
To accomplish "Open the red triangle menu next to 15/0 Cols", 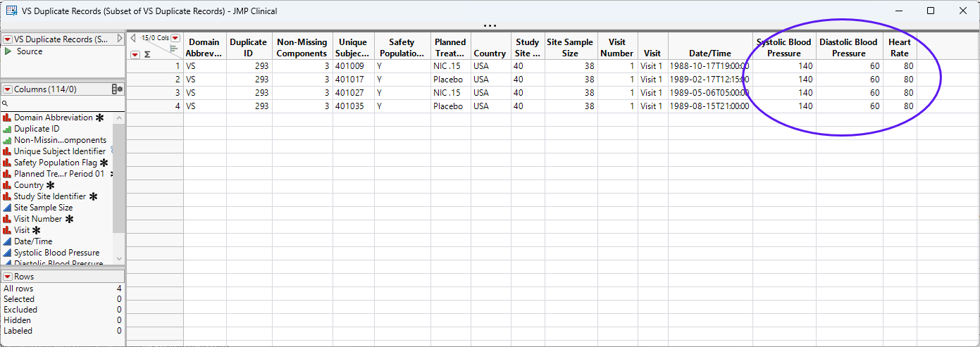I will click(176, 38).
